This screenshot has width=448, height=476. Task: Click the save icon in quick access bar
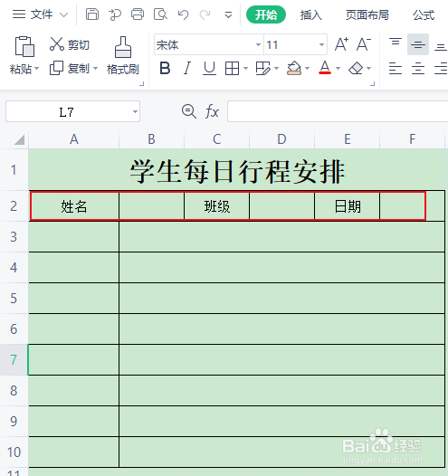(92, 14)
